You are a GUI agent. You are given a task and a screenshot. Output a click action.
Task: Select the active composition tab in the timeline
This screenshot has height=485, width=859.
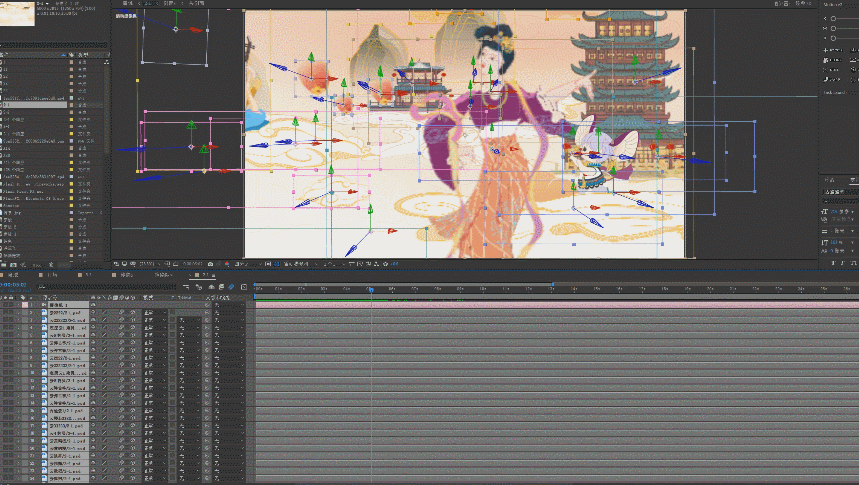[205, 275]
